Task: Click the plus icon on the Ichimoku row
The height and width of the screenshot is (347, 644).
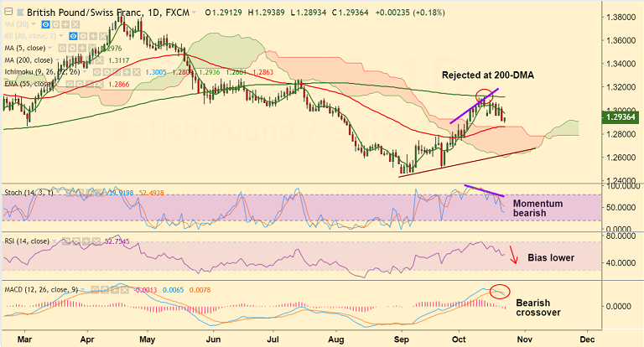Action: (x=127, y=72)
